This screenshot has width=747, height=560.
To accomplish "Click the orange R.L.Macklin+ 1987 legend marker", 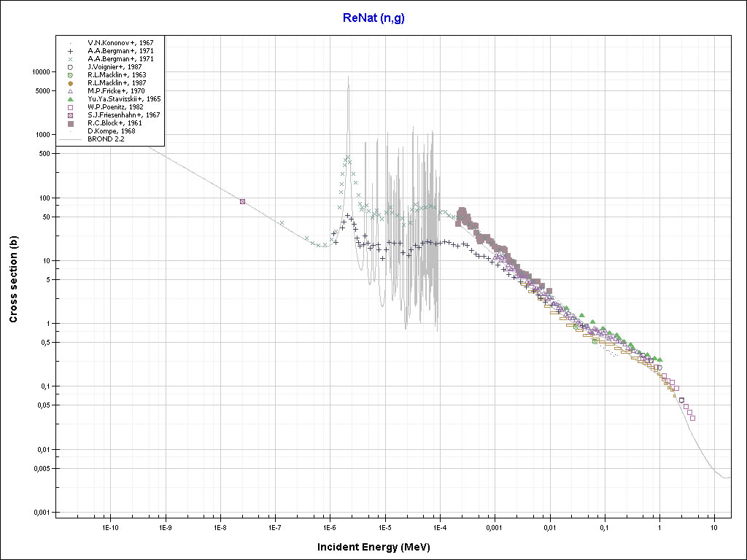I will [70, 83].
